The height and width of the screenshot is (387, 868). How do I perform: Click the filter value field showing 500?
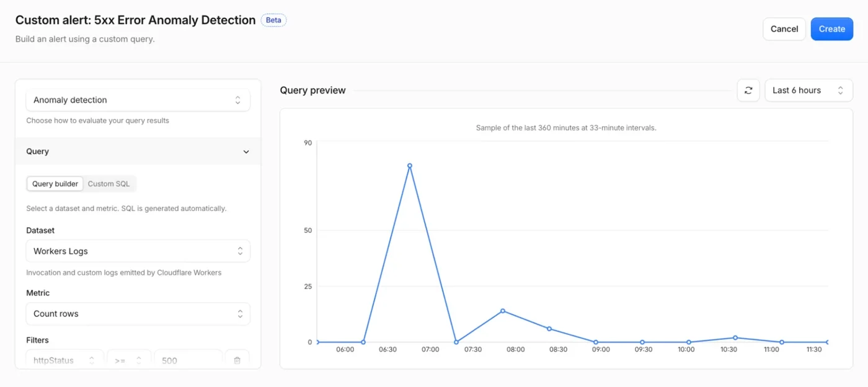[188, 360]
